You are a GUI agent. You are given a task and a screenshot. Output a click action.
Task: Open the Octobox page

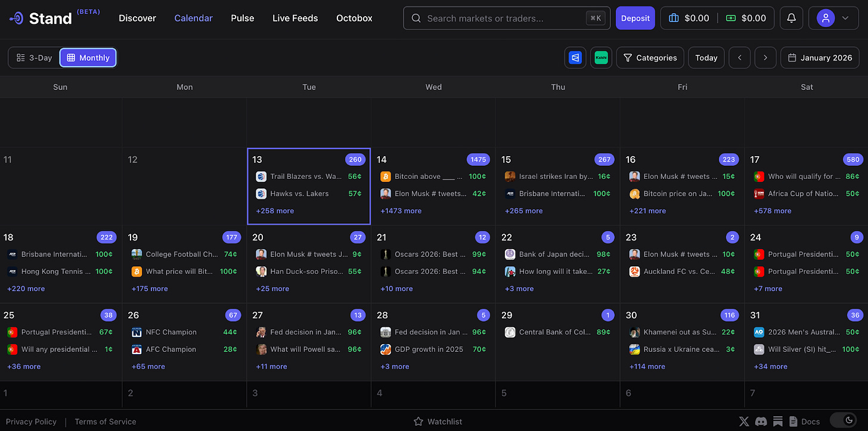point(354,18)
